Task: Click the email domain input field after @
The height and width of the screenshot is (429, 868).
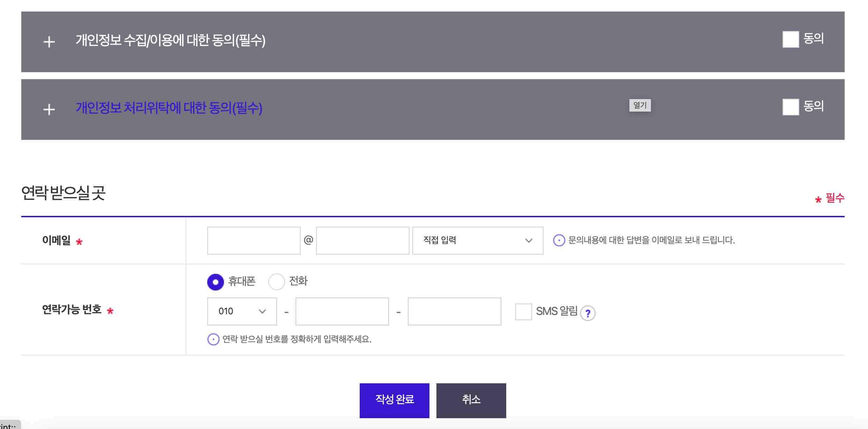Action: (x=362, y=241)
